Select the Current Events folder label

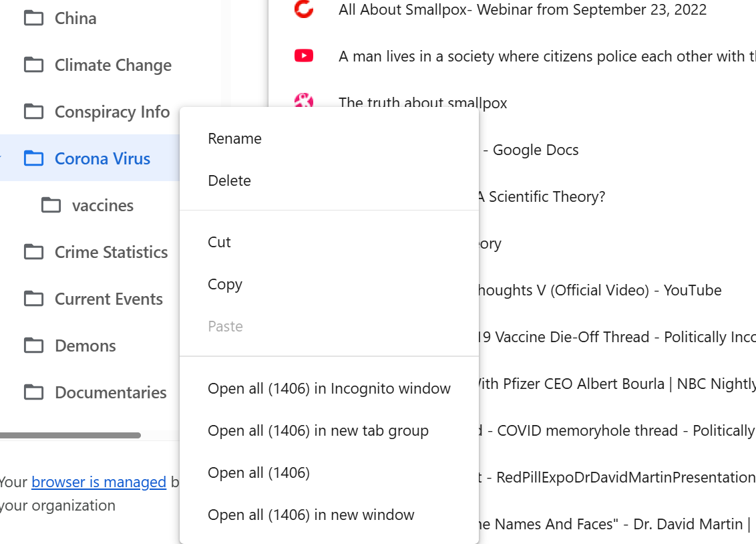coord(109,299)
